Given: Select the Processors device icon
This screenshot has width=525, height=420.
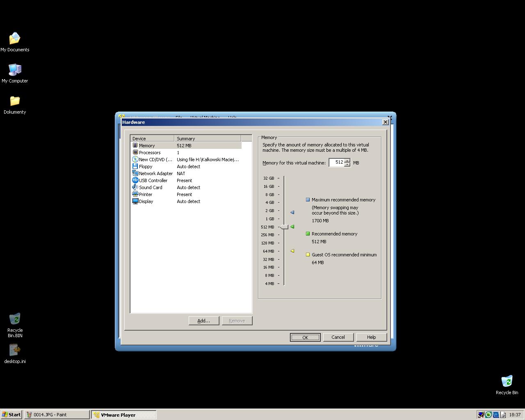Looking at the screenshot, I should [x=135, y=152].
